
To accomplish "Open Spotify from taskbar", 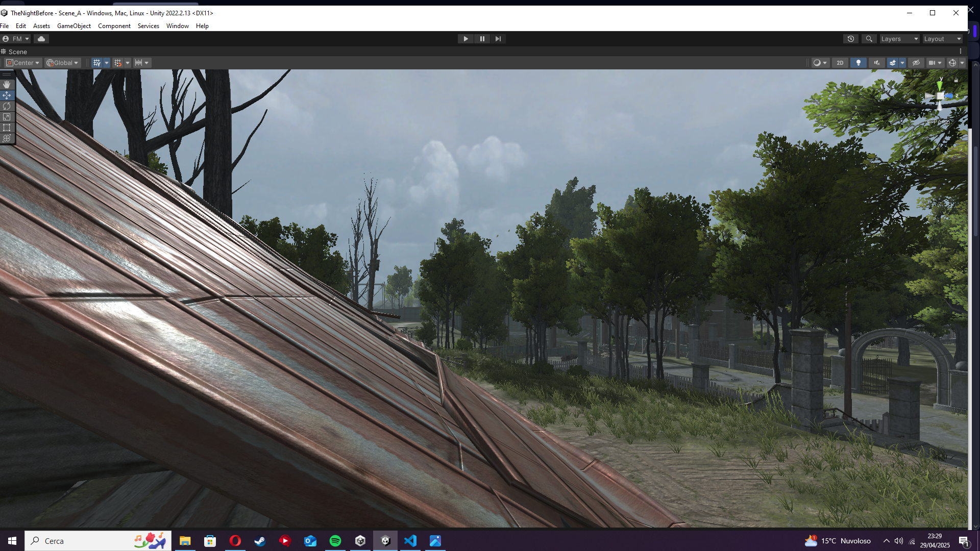I will (x=335, y=541).
